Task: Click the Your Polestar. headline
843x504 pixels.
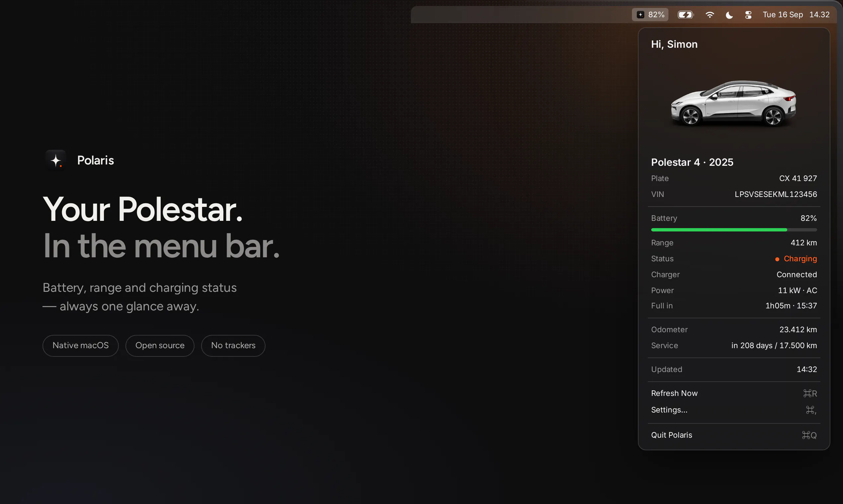Action: click(143, 209)
